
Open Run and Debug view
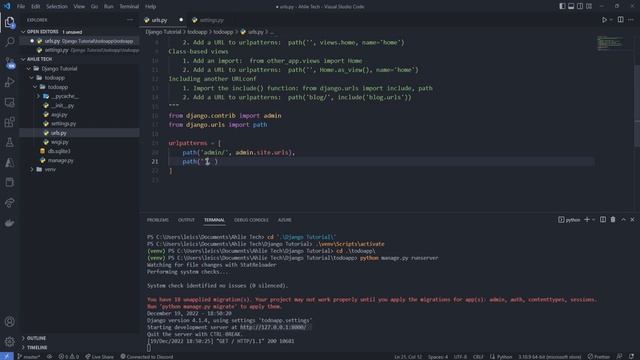pyautogui.click(x=9, y=82)
